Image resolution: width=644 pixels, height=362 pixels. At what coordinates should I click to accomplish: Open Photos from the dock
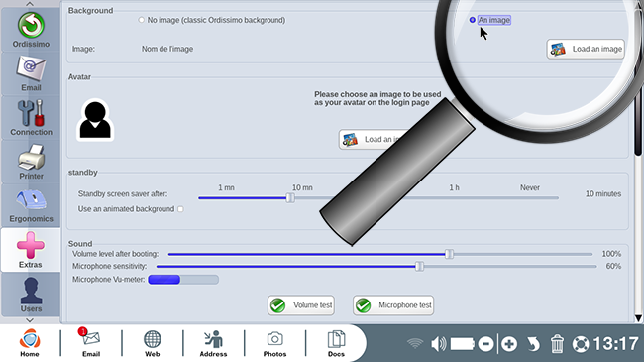point(274,343)
